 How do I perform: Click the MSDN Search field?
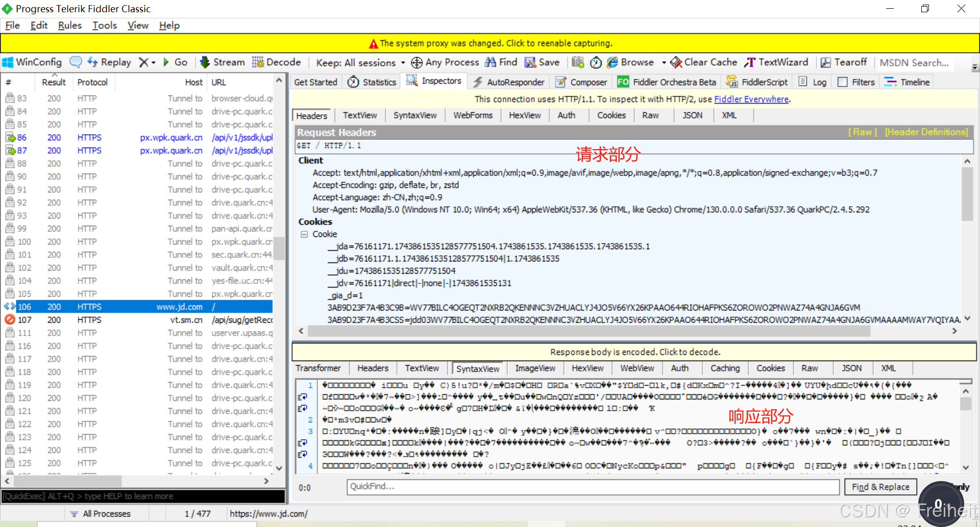pos(914,63)
